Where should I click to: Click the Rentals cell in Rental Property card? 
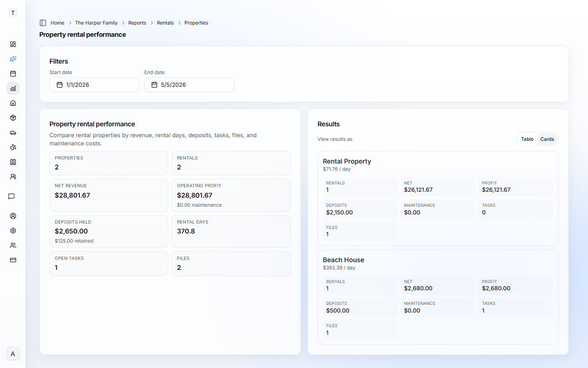[x=360, y=187]
